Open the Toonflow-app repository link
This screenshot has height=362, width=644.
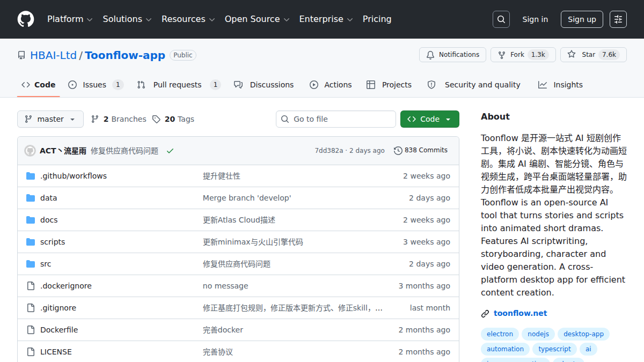(x=125, y=55)
